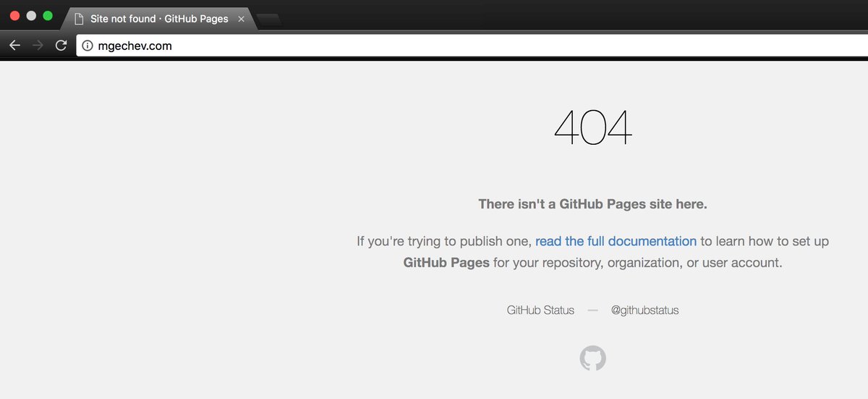Open the GitHub Status link
Image resolution: width=868 pixels, height=399 pixels.
click(540, 310)
